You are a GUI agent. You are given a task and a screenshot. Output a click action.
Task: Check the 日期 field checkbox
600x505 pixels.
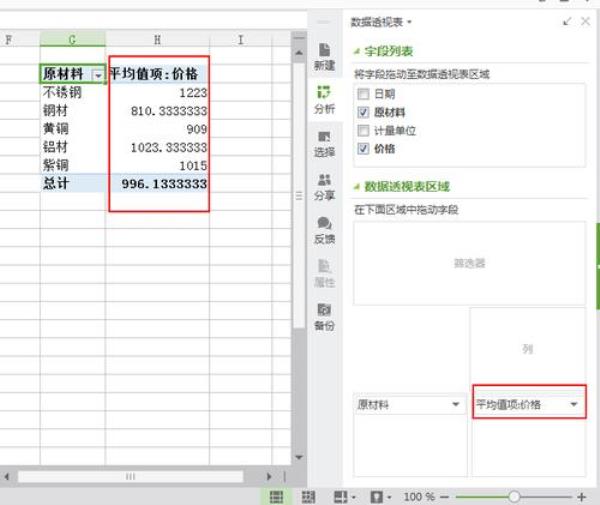click(363, 94)
